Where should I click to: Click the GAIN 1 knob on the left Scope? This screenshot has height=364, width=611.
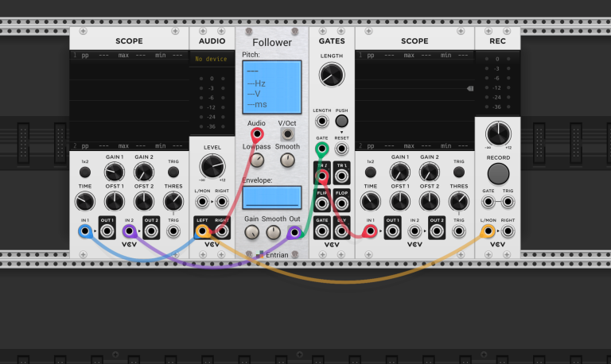[115, 172]
